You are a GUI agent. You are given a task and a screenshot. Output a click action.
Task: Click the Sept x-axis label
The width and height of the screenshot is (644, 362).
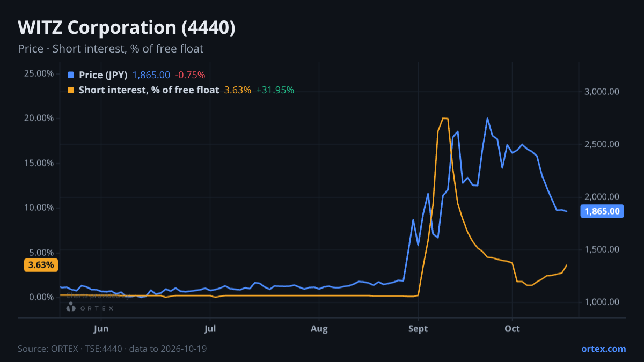(418, 329)
